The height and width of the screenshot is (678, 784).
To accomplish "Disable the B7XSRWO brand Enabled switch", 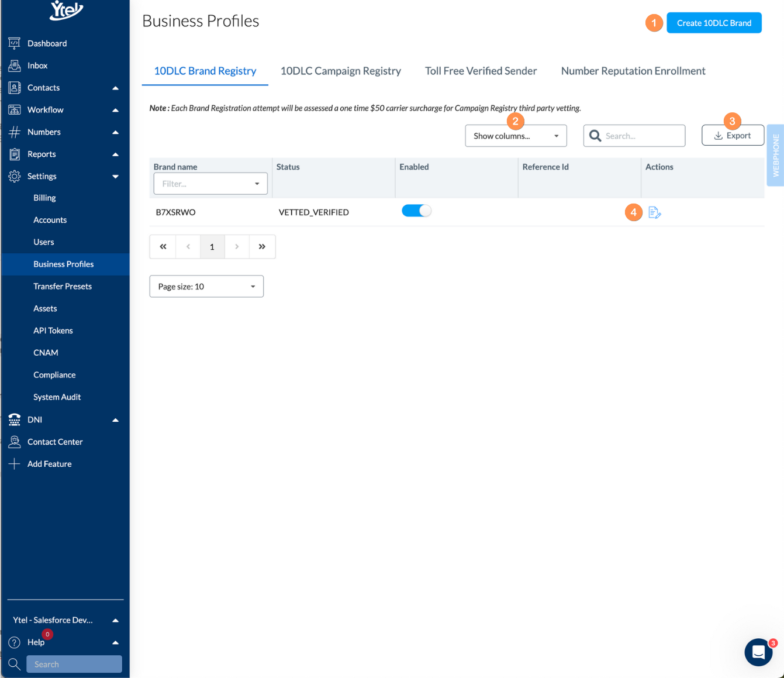I will [x=416, y=211].
